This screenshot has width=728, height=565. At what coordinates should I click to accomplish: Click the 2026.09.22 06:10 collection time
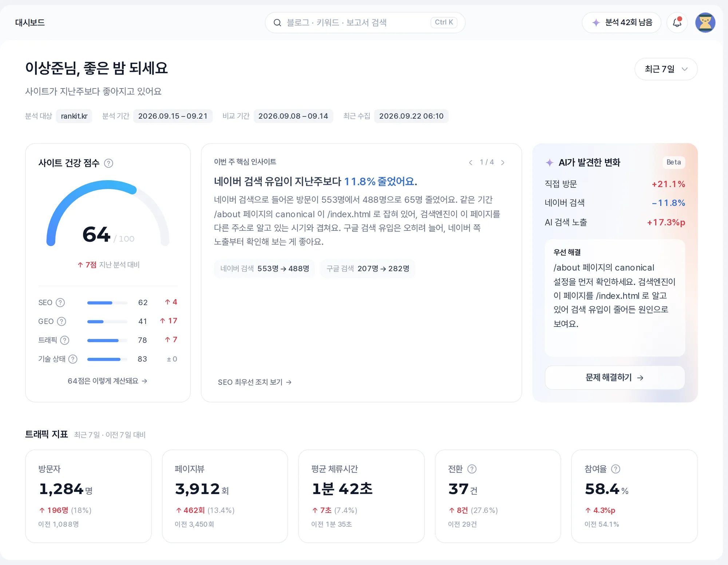click(x=411, y=116)
